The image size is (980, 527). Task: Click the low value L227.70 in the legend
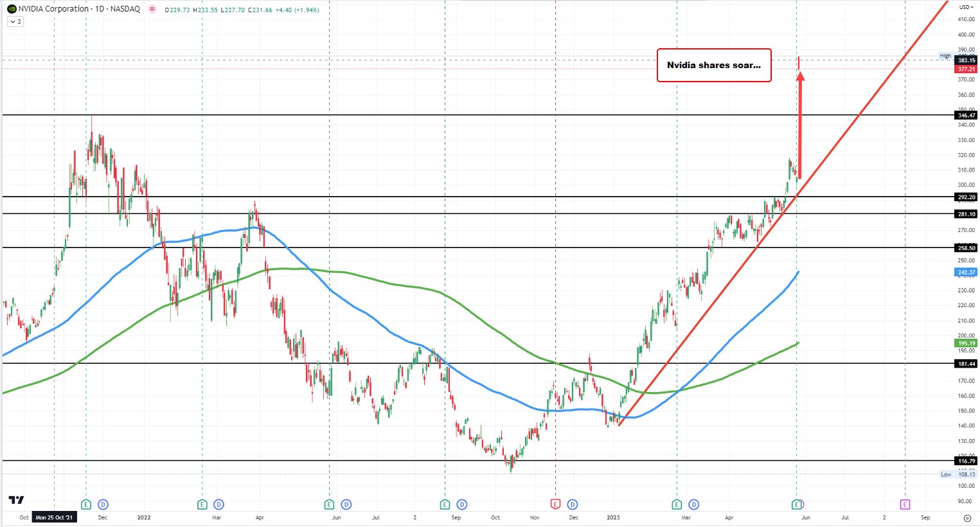232,10
